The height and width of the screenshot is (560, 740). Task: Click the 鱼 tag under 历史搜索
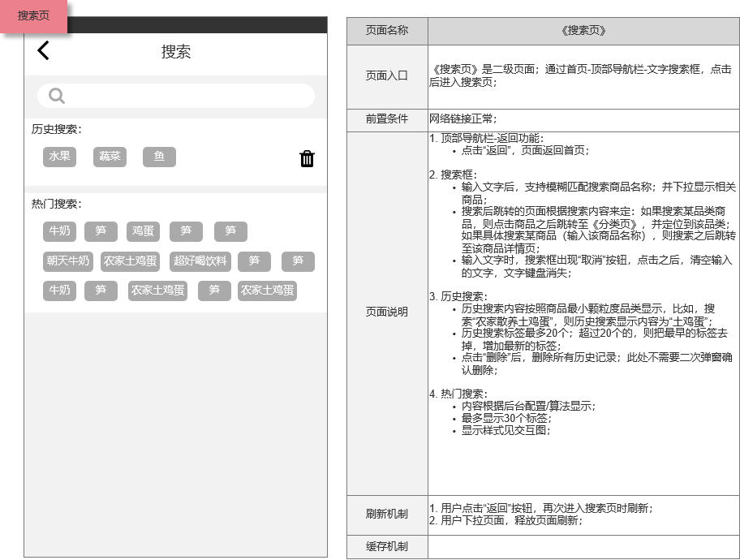[159, 157]
